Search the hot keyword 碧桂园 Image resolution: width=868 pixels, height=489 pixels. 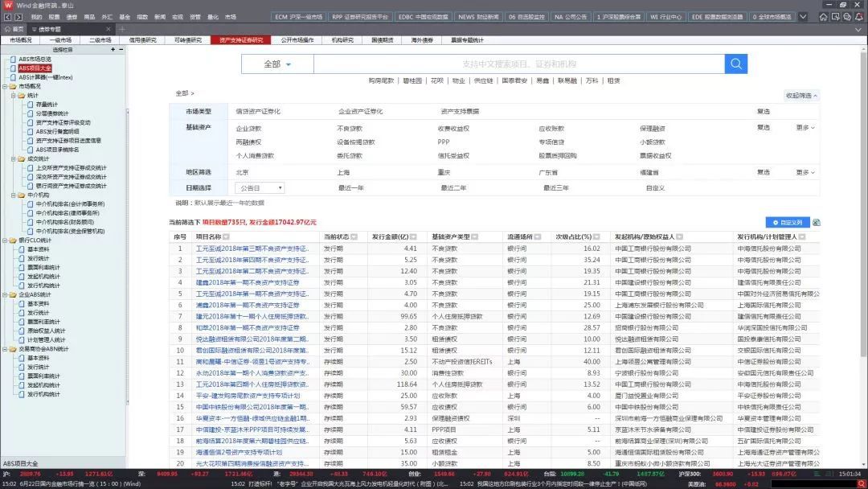[412, 80]
